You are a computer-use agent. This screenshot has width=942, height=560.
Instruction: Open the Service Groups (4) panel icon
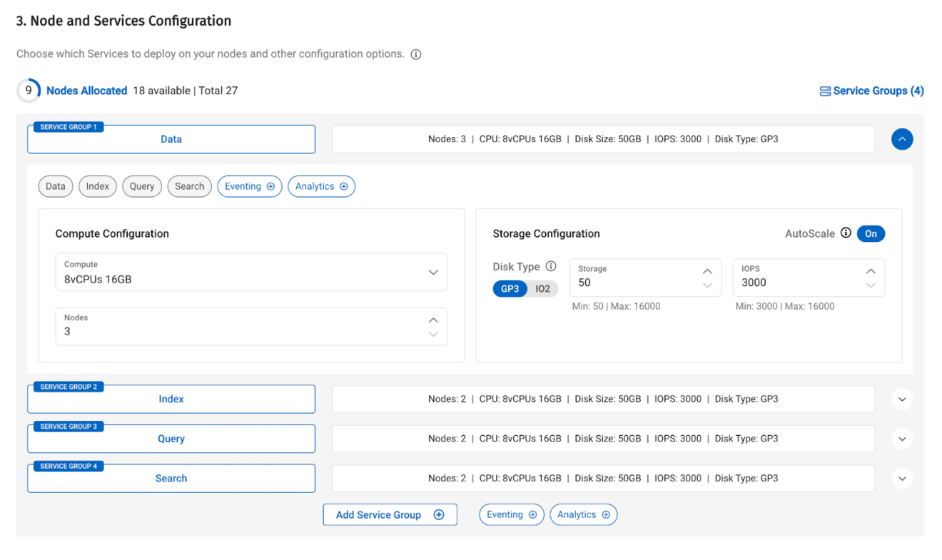point(824,91)
